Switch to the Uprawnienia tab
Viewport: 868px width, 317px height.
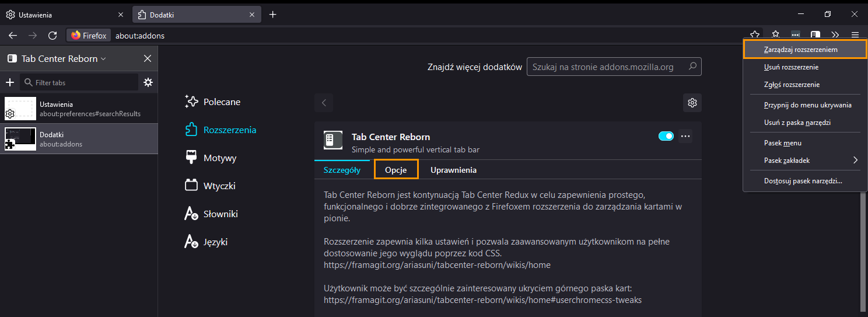click(x=453, y=170)
